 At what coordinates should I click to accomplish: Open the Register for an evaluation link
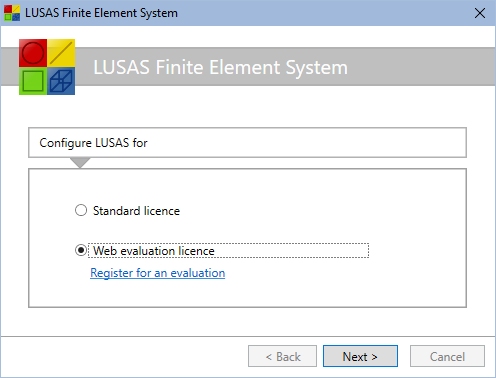pyautogui.click(x=158, y=273)
